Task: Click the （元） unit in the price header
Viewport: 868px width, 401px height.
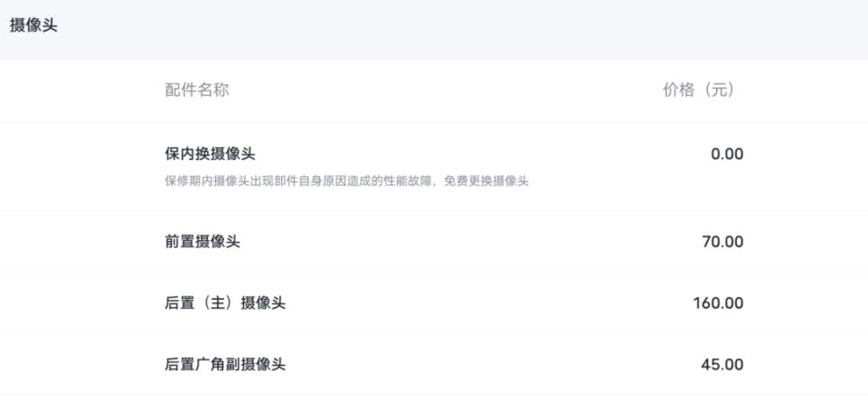Action: 716,89
